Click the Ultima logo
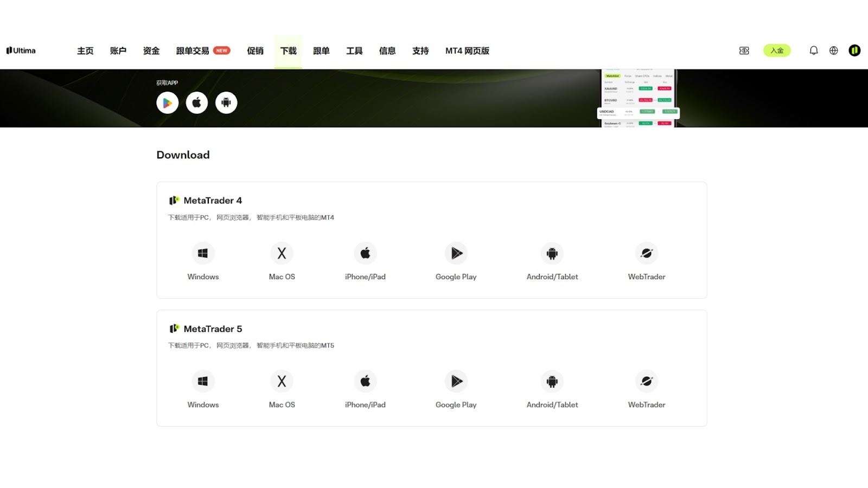This screenshot has height=488, width=868. click(21, 50)
